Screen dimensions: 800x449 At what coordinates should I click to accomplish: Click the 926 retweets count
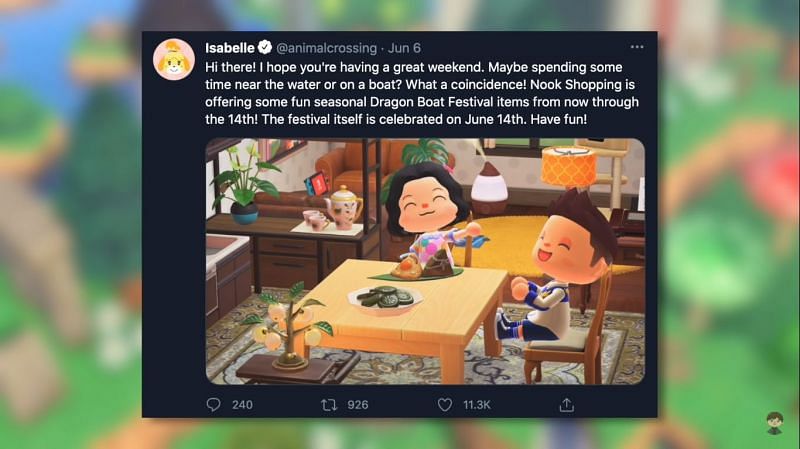(358, 405)
